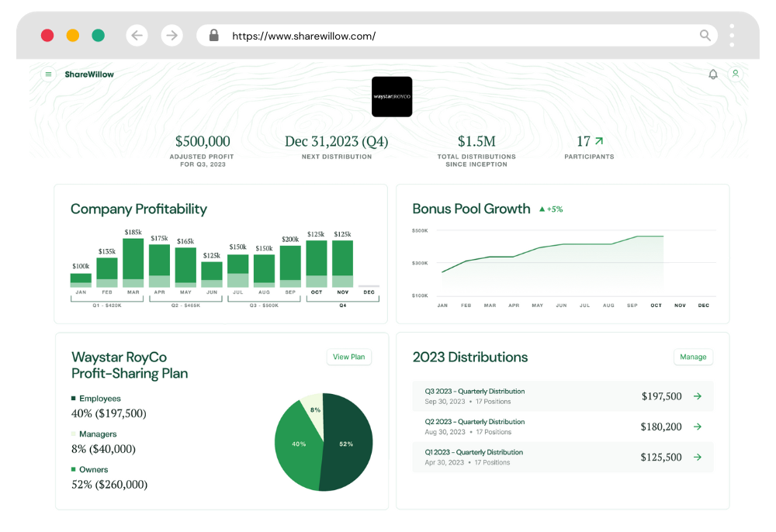Go home via the ShareWillow logo

[x=89, y=74]
